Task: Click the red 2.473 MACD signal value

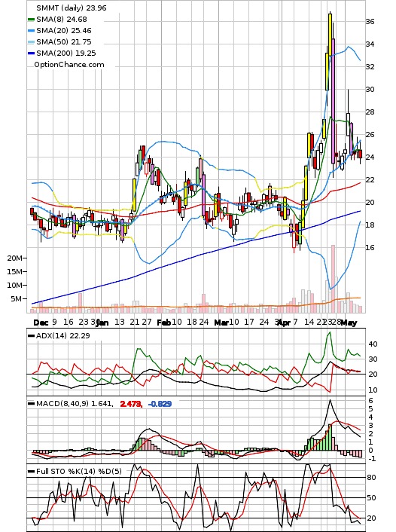Action: coord(131,404)
